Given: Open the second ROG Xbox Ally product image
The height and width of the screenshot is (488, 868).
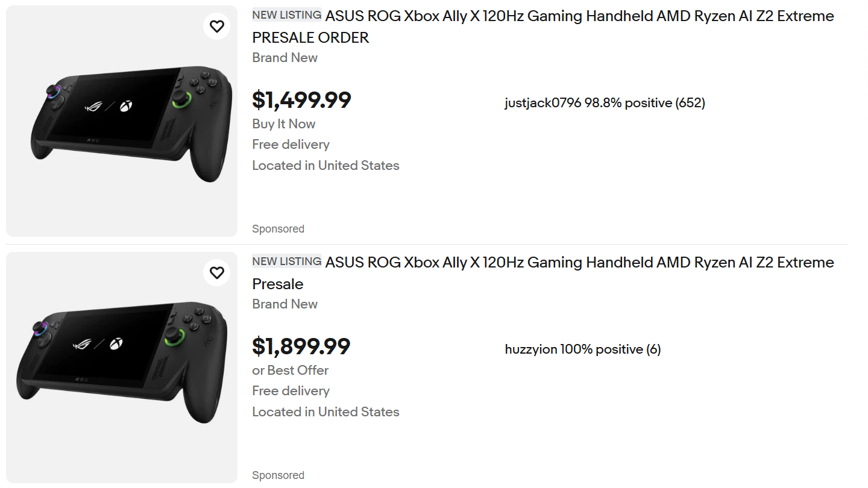Looking at the screenshot, I should 122,368.
